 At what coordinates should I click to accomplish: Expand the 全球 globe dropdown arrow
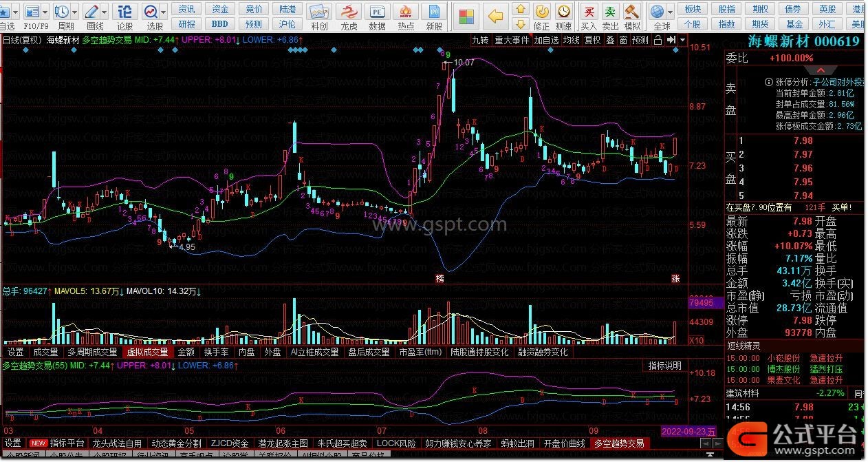670,12
